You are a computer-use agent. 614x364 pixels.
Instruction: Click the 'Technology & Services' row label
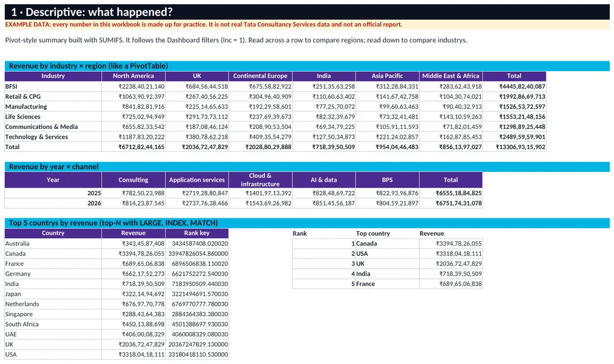[x=53, y=137]
